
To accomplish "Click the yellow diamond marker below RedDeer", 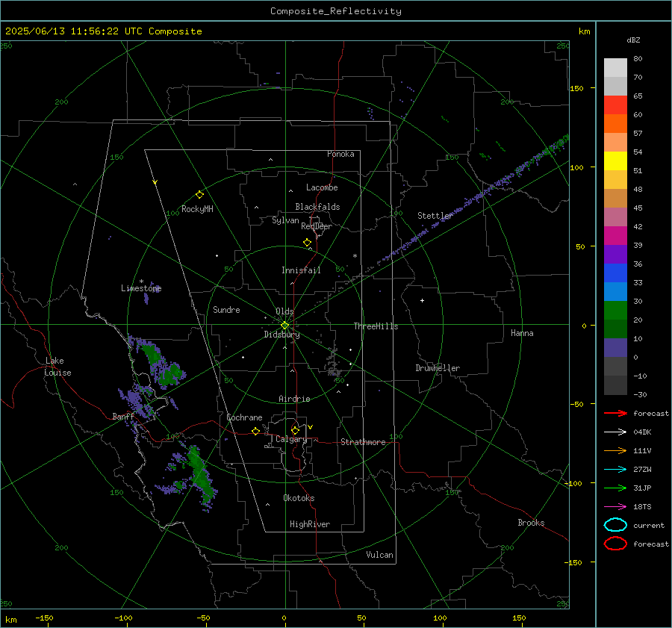I will (307, 243).
